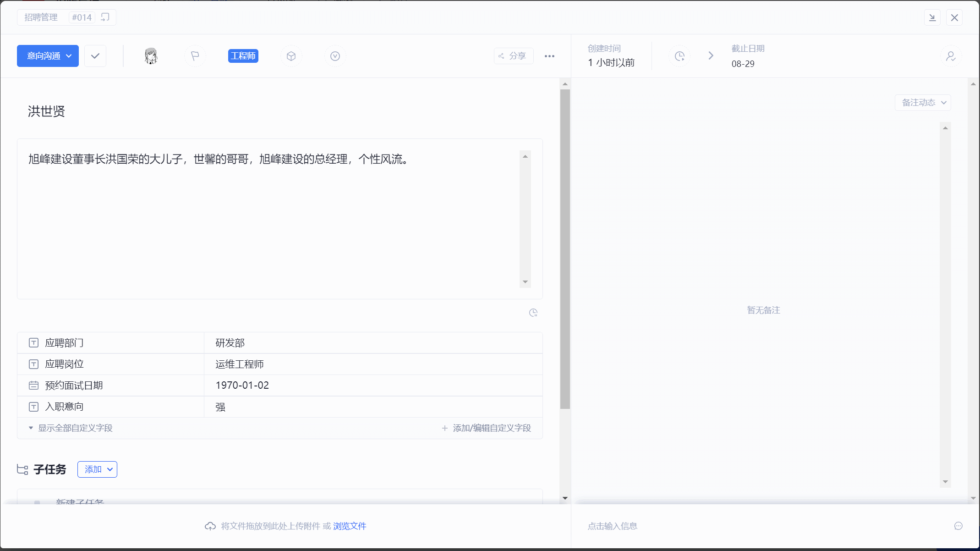Mark the task complete with checkmark icon
Viewport: 980px width, 551px height.
[x=95, y=55]
